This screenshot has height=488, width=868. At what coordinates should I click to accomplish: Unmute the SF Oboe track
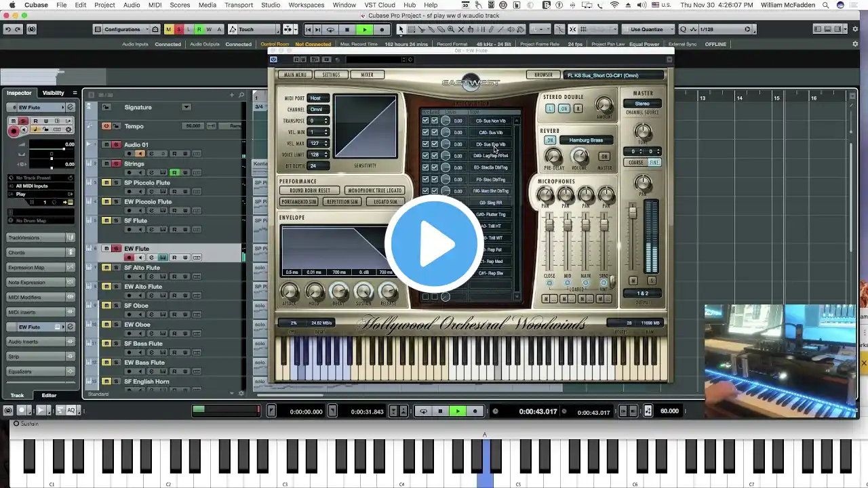coord(106,306)
